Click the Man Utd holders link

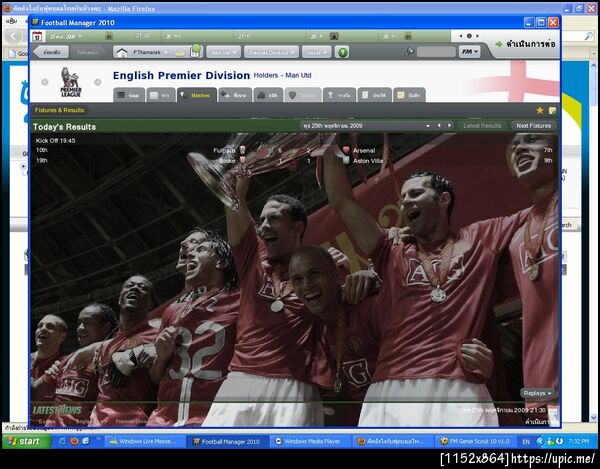point(298,75)
